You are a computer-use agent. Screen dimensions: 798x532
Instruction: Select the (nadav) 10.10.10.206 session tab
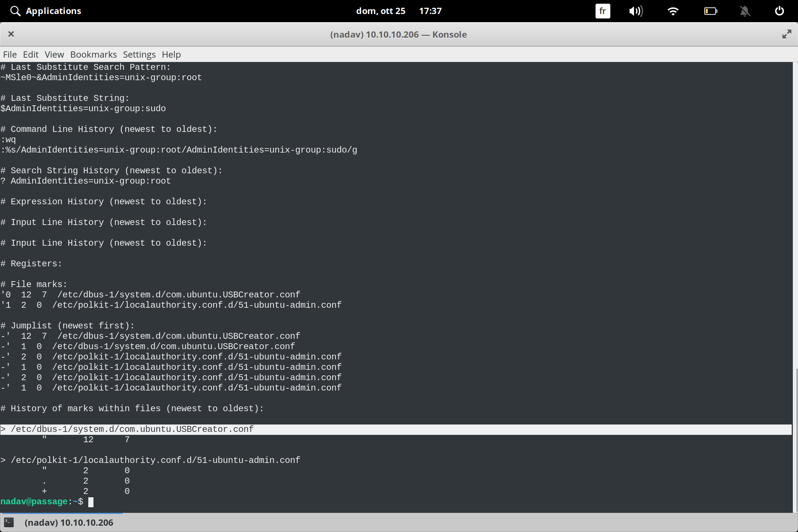tap(69, 522)
